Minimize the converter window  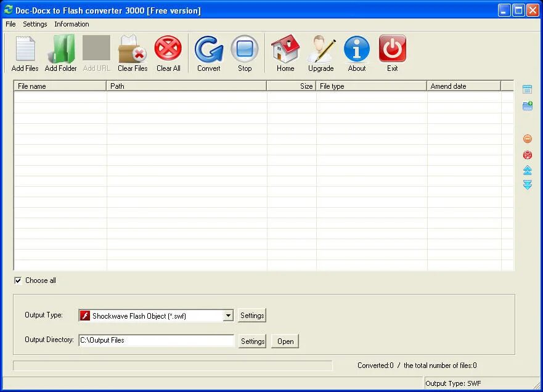pyautogui.click(x=504, y=10)
